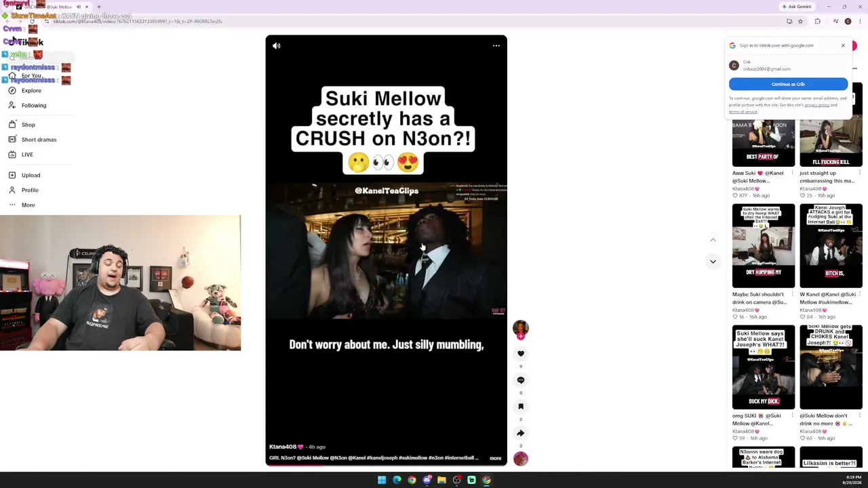Open the video options three-dot menu
The image size is (868, 488).
[496, 45]
